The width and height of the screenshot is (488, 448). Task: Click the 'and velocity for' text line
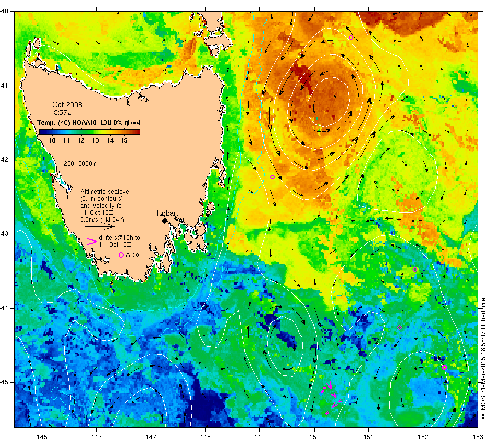pos(102,206)
